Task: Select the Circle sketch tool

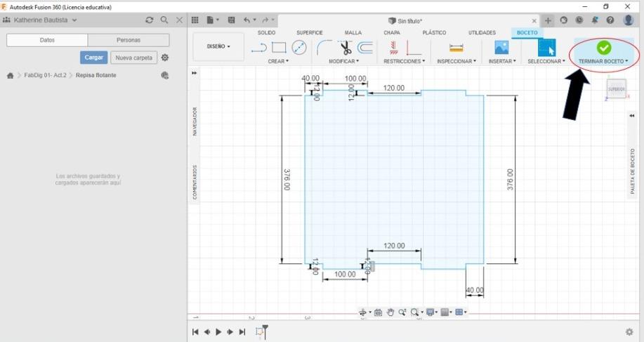Action: point(299,48)
